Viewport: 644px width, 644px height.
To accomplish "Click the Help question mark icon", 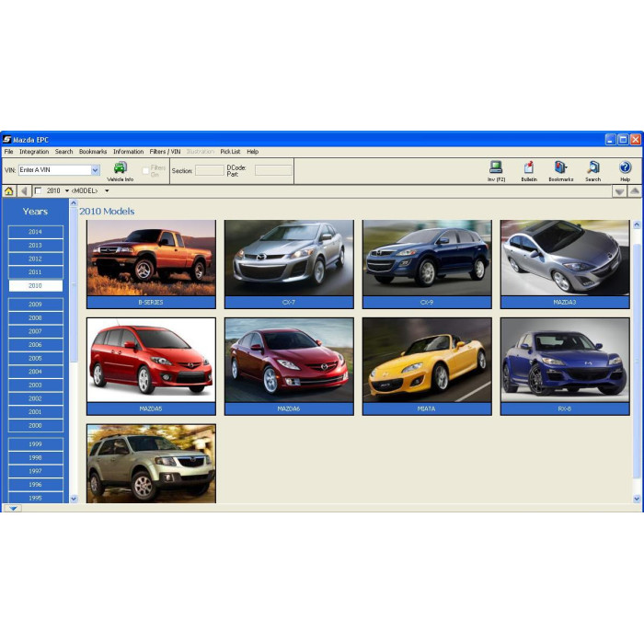I will tap(625, 171).
